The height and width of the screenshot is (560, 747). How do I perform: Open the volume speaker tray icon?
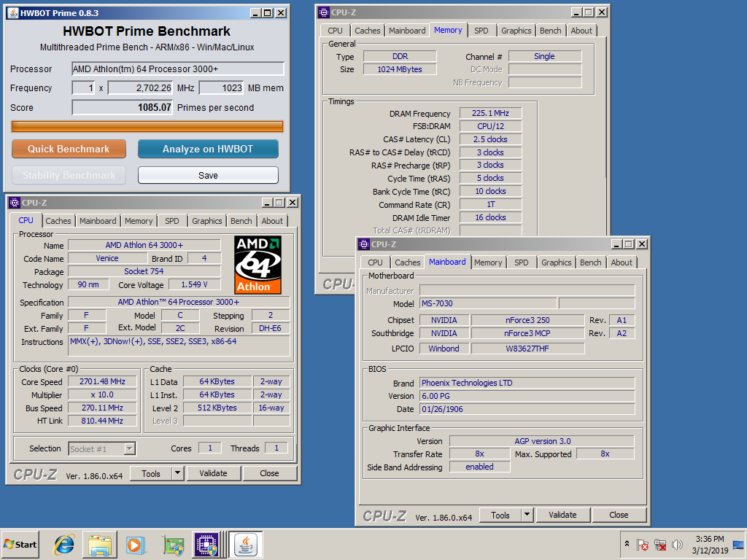tap(676, 544)
